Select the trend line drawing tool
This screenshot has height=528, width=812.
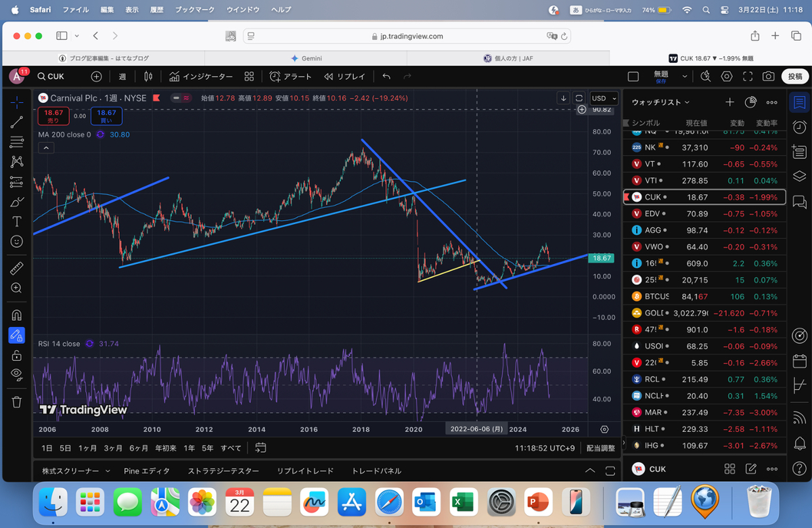(x=17, y=123)
